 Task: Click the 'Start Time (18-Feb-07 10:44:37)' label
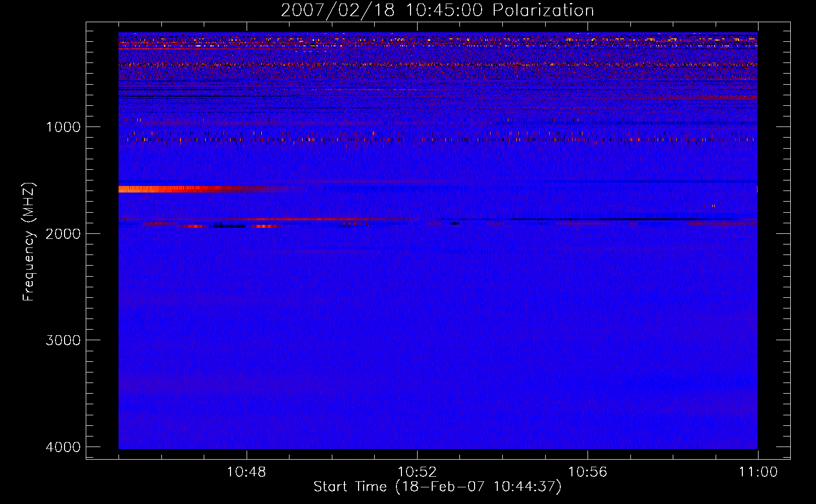pos(437,487)
